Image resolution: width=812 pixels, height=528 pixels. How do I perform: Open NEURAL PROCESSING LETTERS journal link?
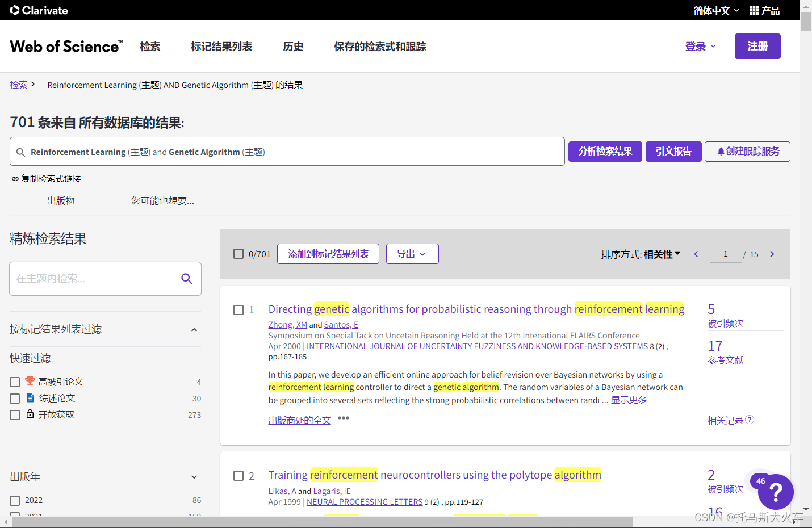click(x=365, y=502)
